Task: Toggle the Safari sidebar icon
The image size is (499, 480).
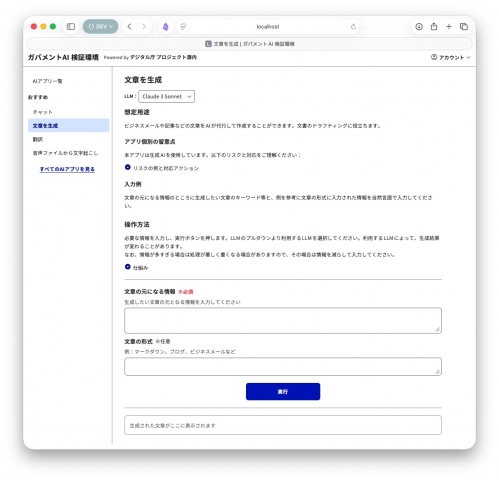Action: coord(71,27)
